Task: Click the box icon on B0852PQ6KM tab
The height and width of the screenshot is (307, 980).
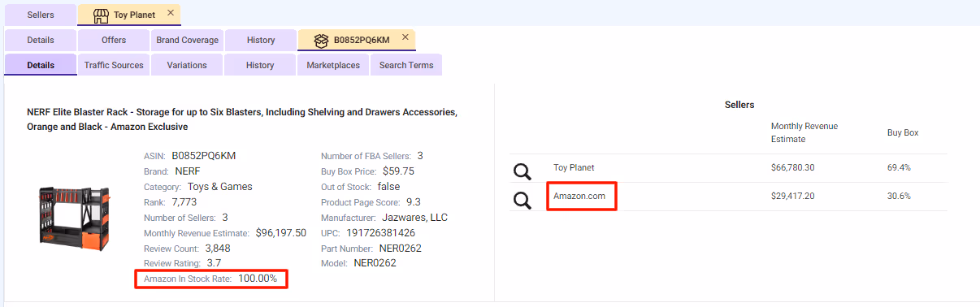Action: click(x=322, y=40)
